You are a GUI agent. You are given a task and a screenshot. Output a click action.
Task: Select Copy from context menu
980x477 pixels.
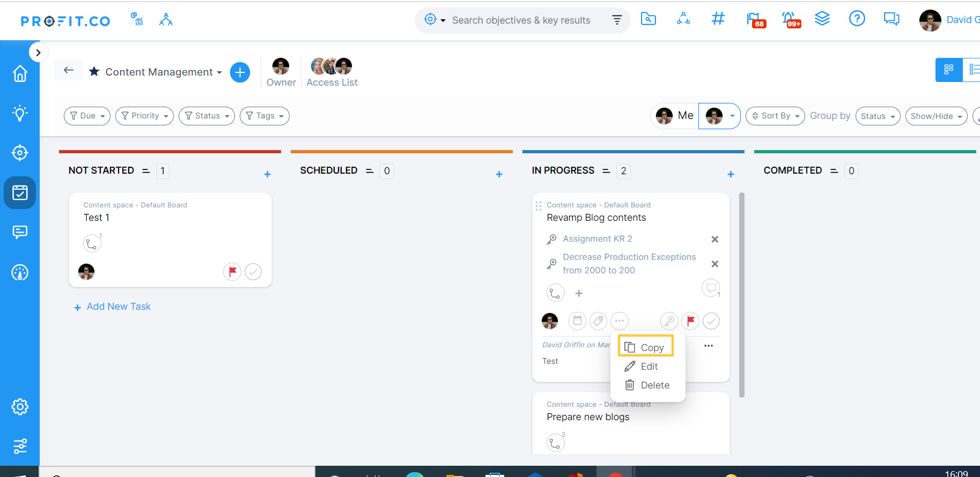click(645, 347)
